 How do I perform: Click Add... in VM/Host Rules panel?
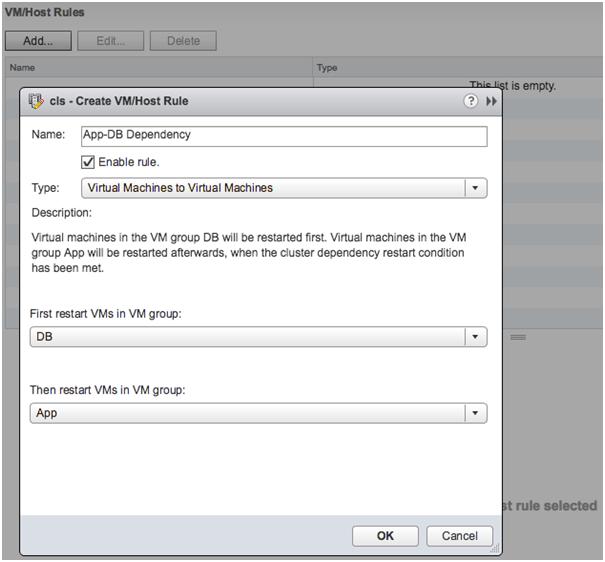pyautogui.click(x=38, y=41)
